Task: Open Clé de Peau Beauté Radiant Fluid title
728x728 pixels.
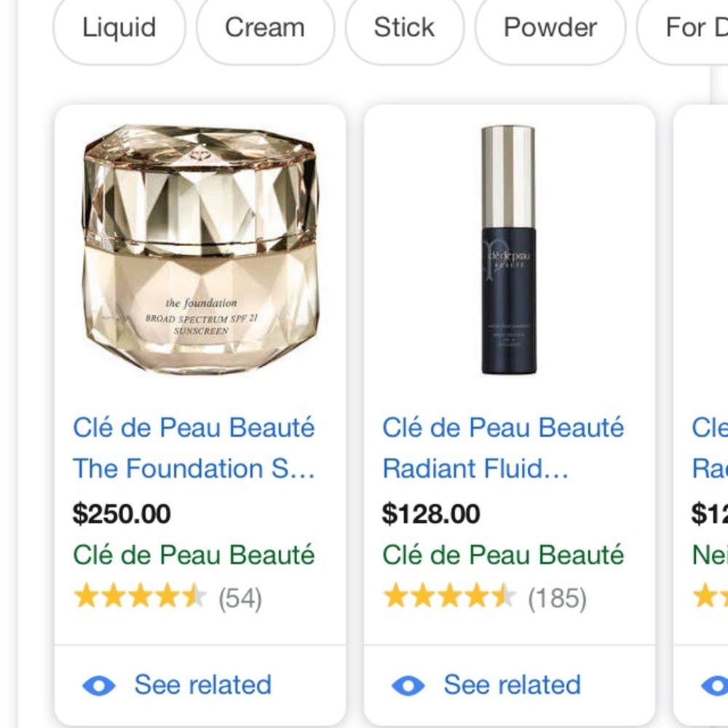Action: (x=502, y=448)
